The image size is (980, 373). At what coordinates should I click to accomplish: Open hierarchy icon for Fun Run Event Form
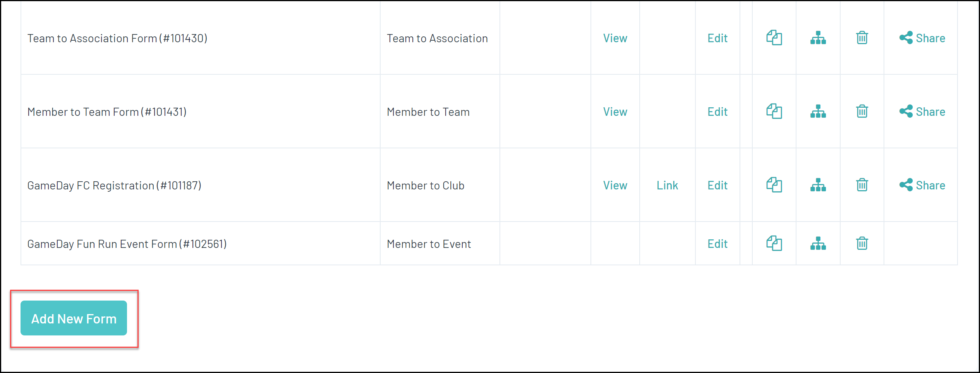[818, 244]
